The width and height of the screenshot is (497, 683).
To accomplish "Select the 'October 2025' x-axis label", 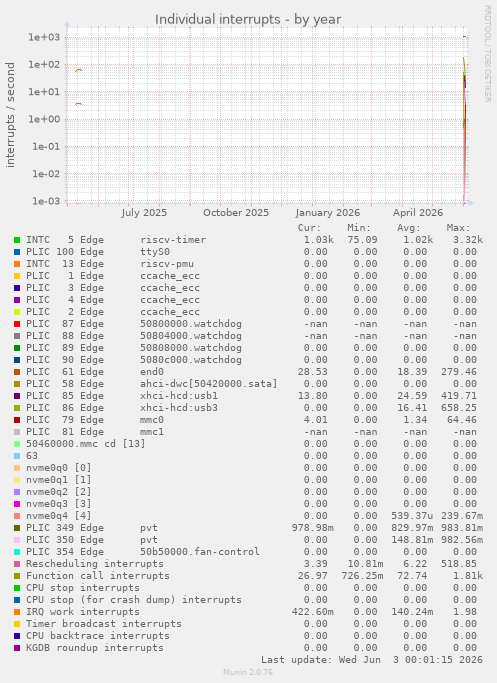I will pyautogui.click(x=236, y=213).
